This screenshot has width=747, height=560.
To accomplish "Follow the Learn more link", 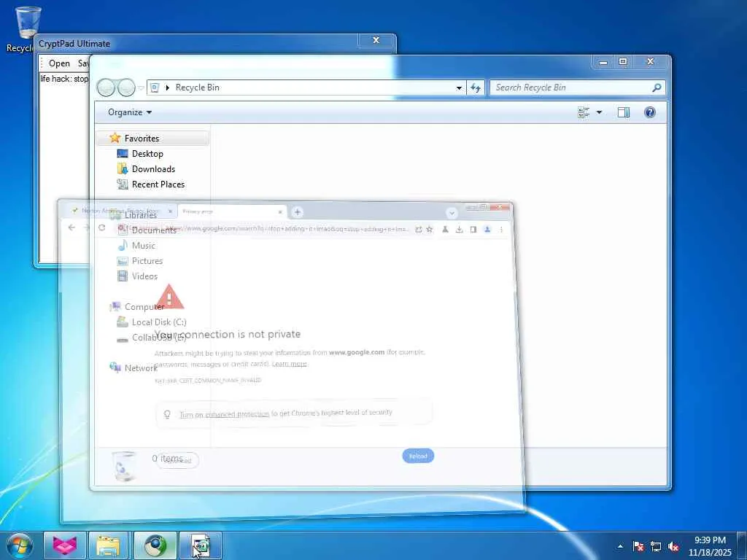I will tap(289, 364).
